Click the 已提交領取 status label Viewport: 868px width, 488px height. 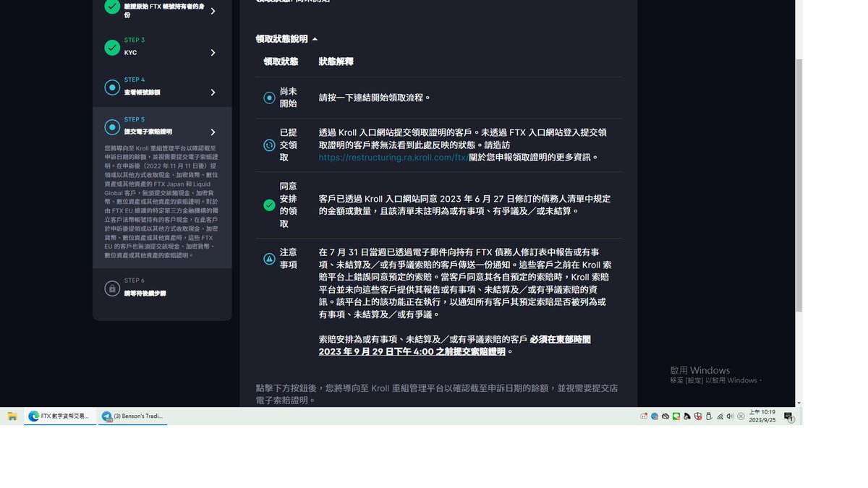289,145
